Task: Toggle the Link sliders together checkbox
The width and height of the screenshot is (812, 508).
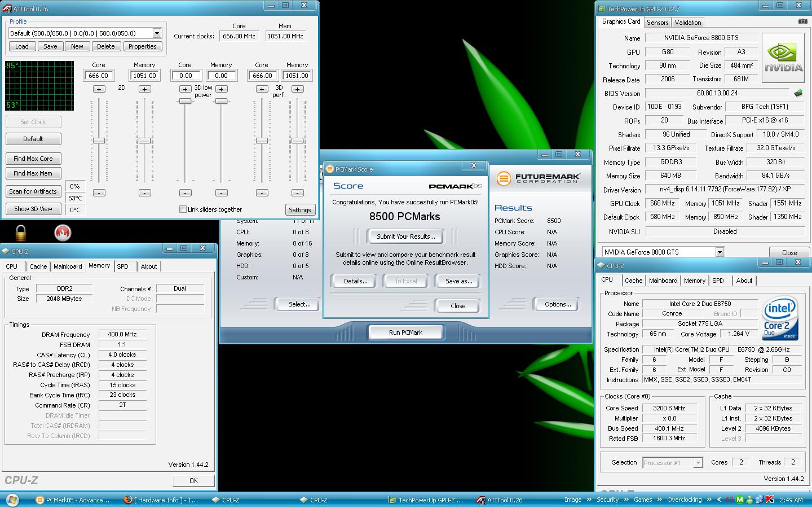Action: point(183,209)
